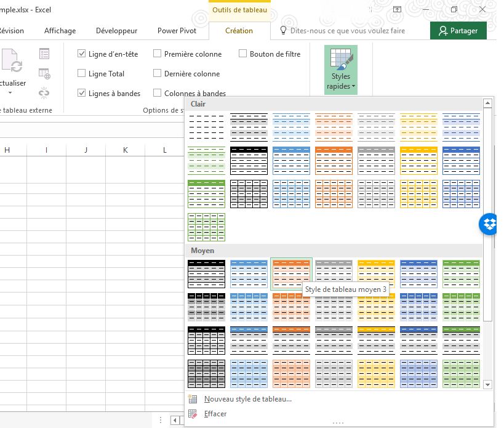Apply black Moyen style in first Moyen row

click(206, 274)
